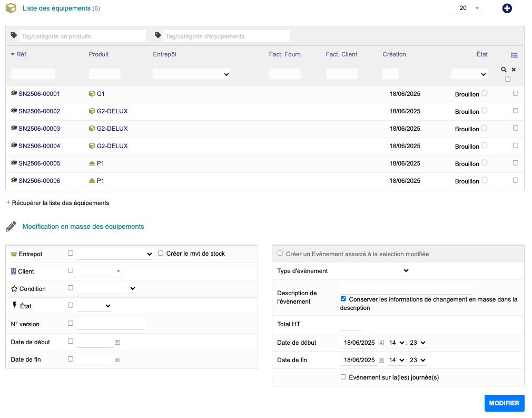The image size is (532, 418).
Task: Click the MODIFIER button
Action: pyautogui.click(x=504, y=403)
